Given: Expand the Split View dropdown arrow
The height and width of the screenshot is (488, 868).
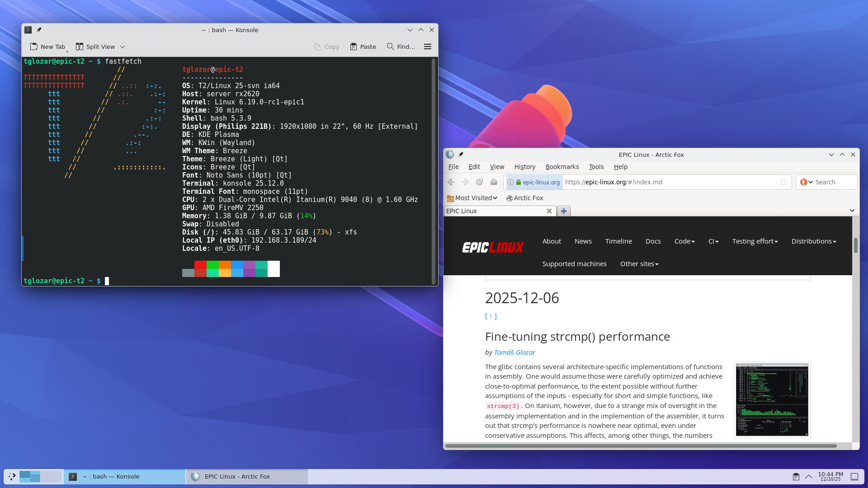Looking at the screenshot, I should 123,47.
